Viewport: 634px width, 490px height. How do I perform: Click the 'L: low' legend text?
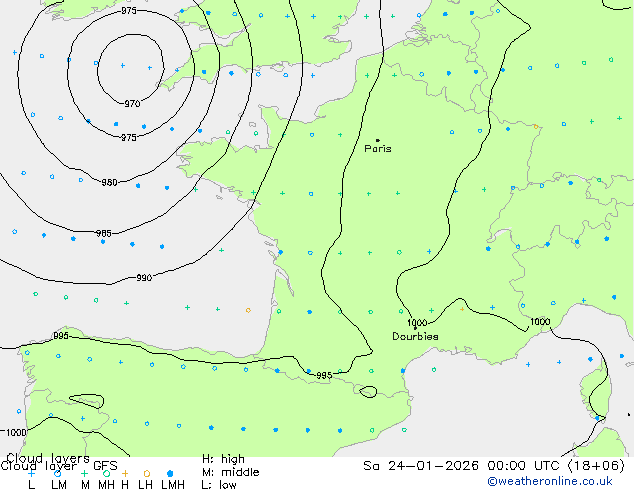219,484
